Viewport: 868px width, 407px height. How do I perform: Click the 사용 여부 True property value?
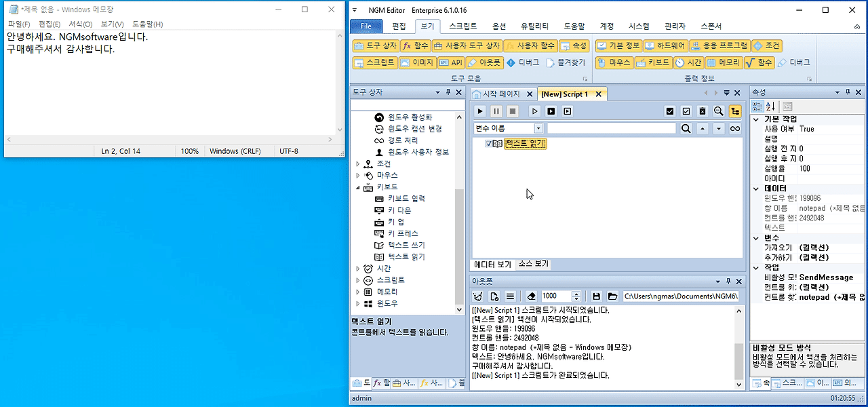pos(832,129)
